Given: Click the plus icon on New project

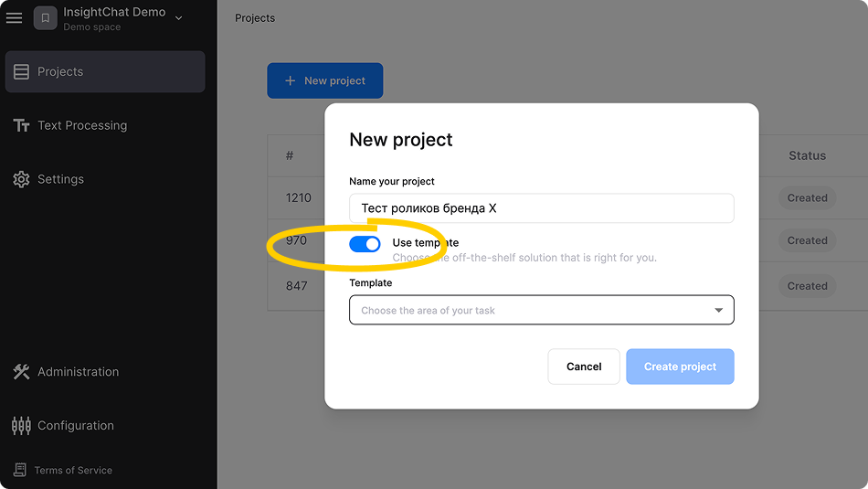Looking at the screenshot, I should [290, 80].
